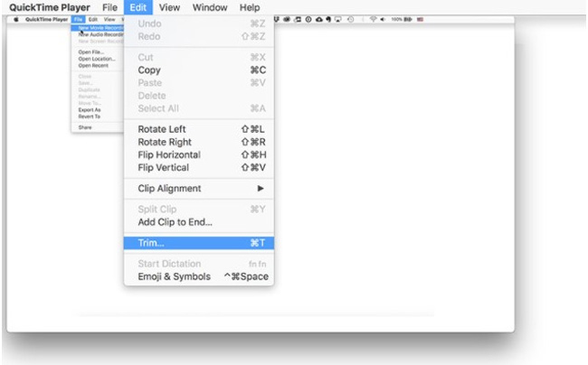
Task: Click the cloud upload status icon
Action: 318,20
